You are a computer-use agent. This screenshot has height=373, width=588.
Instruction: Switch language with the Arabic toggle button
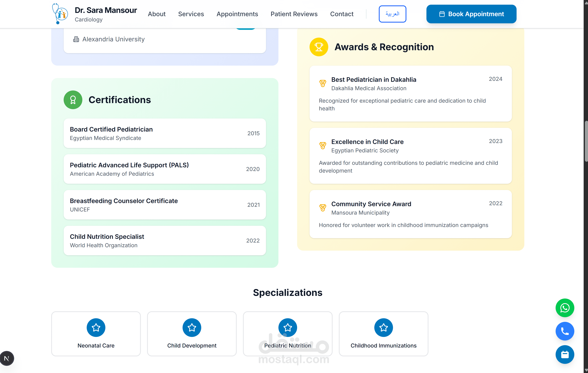(x=392, y=14)
